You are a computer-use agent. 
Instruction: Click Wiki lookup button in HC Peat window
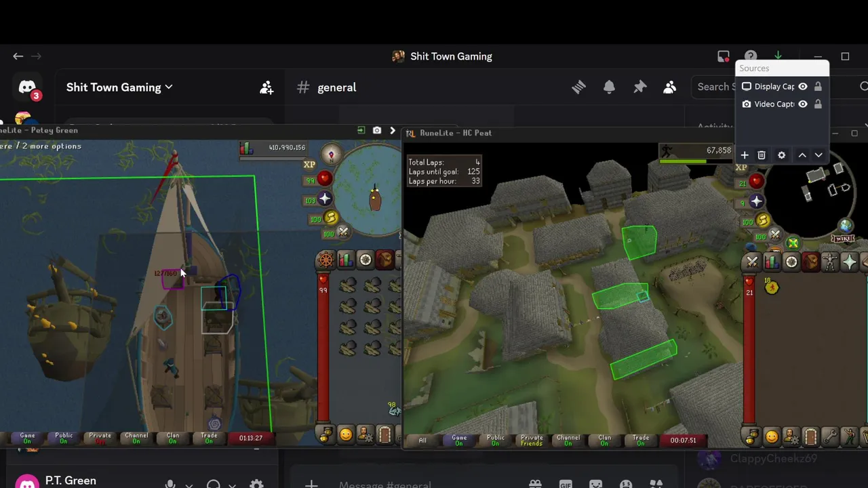[843, 239]
